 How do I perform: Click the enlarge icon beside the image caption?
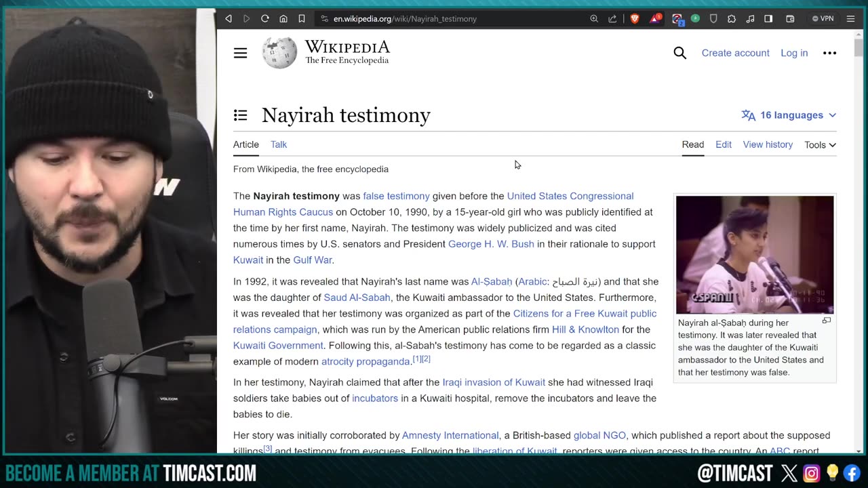[826, 320]
